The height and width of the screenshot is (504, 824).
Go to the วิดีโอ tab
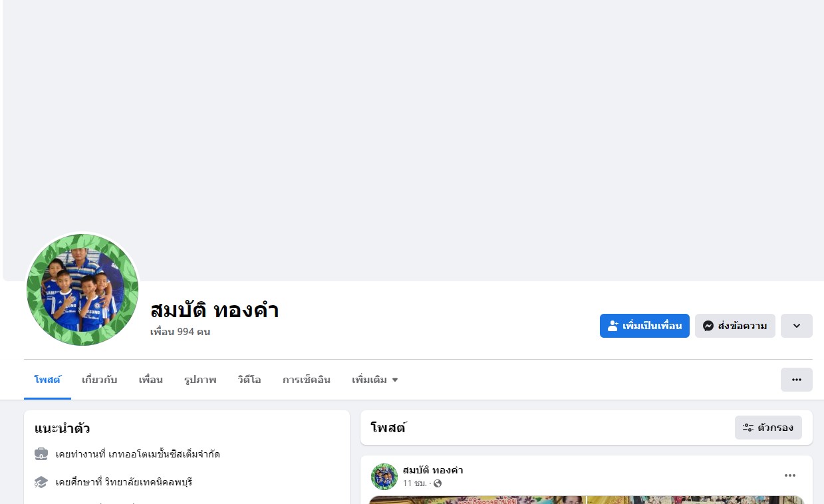click(249, 380)
